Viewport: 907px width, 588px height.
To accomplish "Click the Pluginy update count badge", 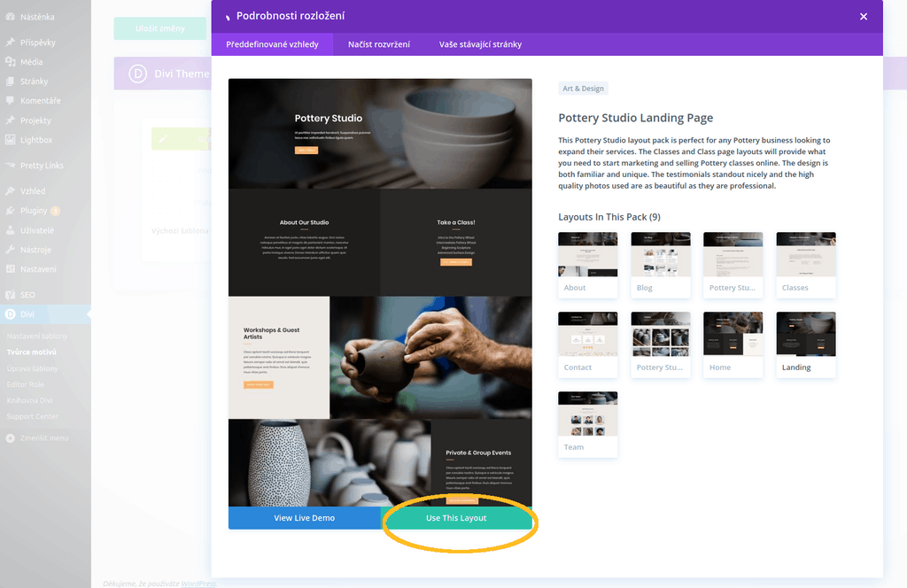I will click(55, 211).
